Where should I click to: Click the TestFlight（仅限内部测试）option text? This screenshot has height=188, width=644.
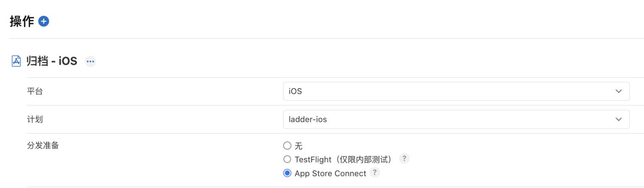pos(345,159)
